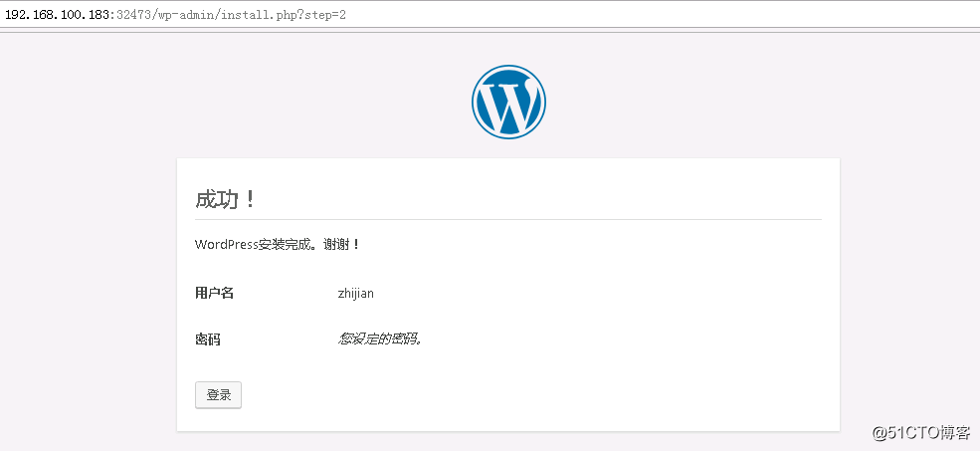Click the 用户名 label
The image size is (980, 451).
click(x=214, y=293)
